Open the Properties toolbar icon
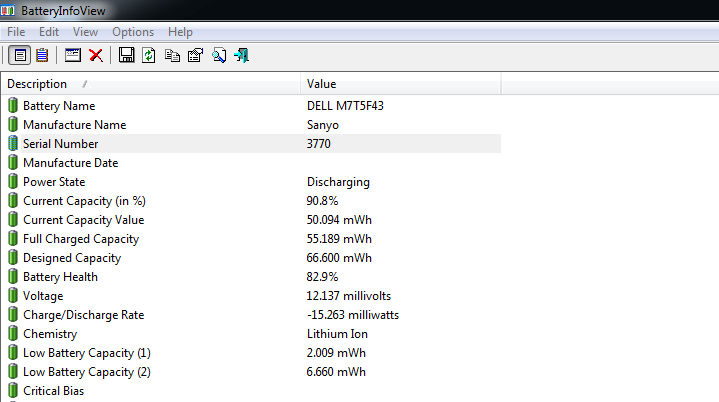 (195, 55)
